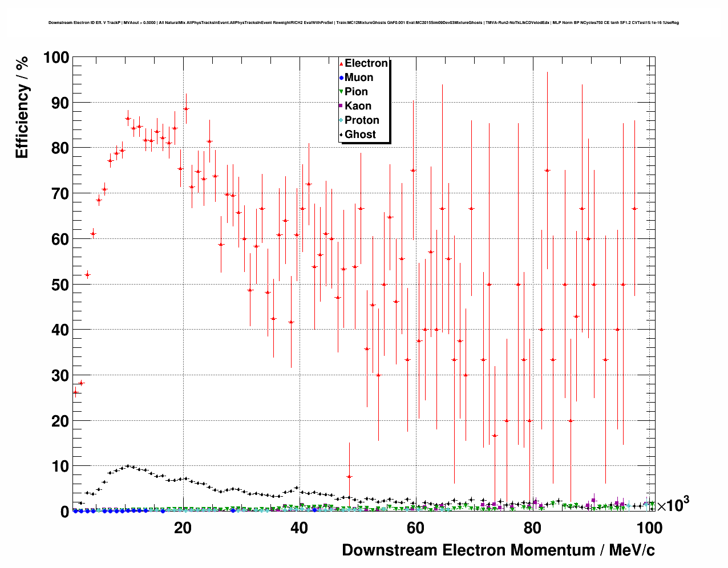Click the purple Kaon legend marker
Image resolution: width=728 pixels, height=568 pixels.
341,106
